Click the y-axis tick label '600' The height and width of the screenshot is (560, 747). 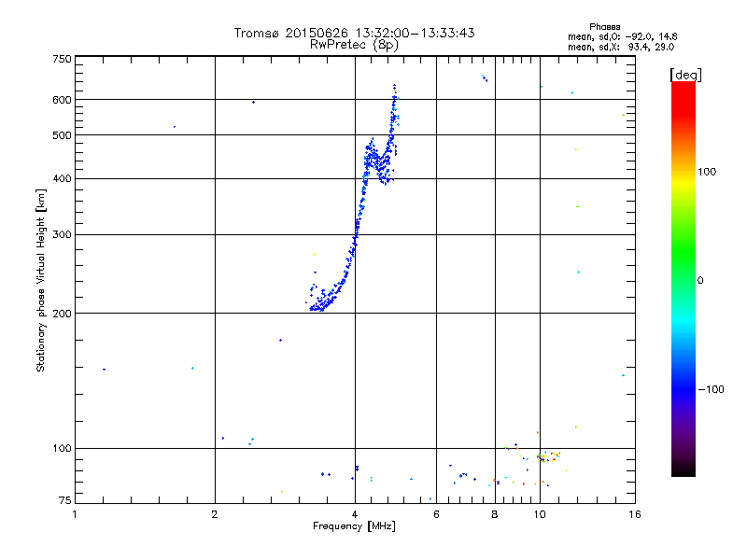tap(62, 100)
